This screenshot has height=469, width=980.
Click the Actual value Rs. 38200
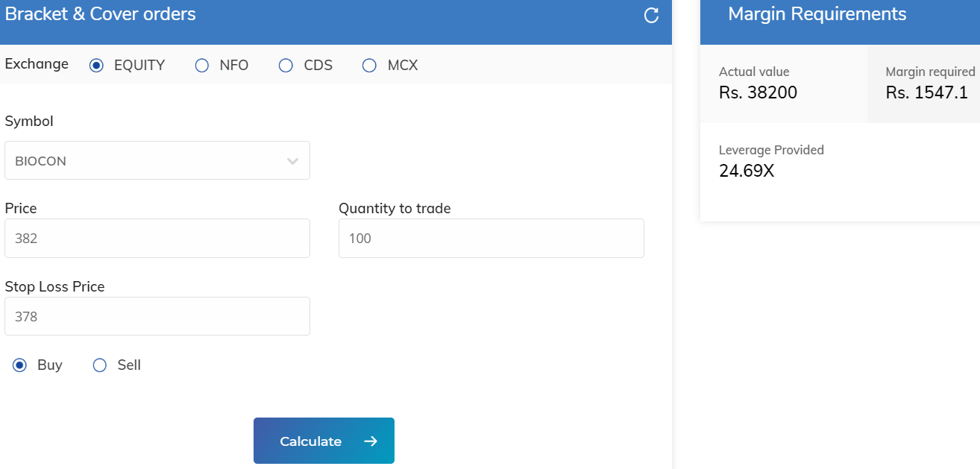pyautogui.click(x=757, y=92)
